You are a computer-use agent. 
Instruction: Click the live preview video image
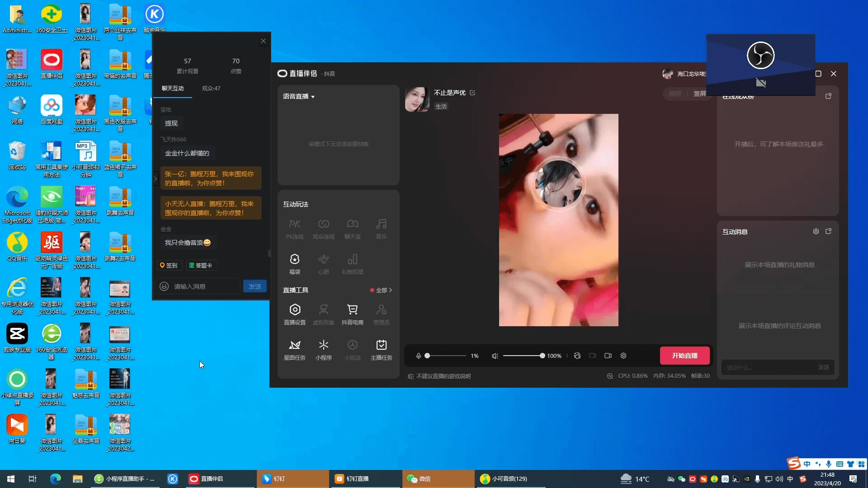558,220
